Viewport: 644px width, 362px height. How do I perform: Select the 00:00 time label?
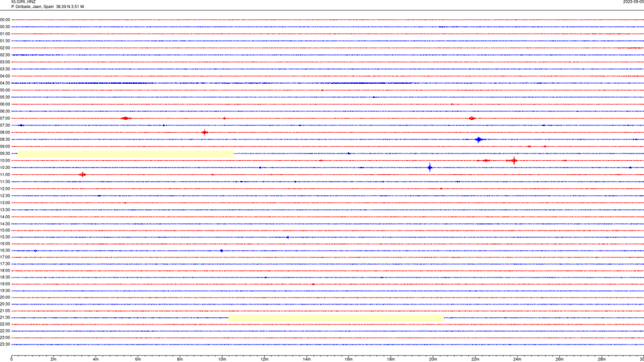pyautogui.click(x=5, y=19)
